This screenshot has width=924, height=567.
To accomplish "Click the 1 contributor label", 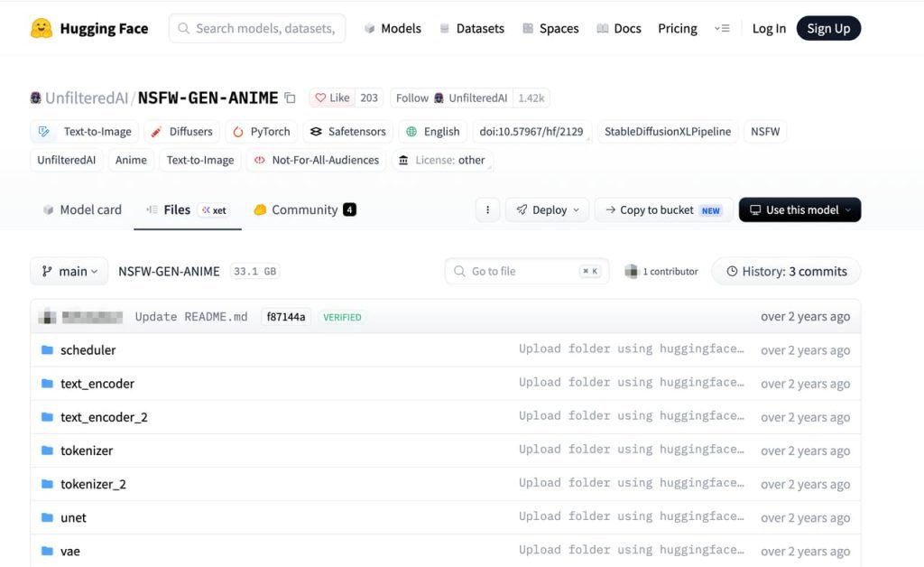I will point(670,271).
